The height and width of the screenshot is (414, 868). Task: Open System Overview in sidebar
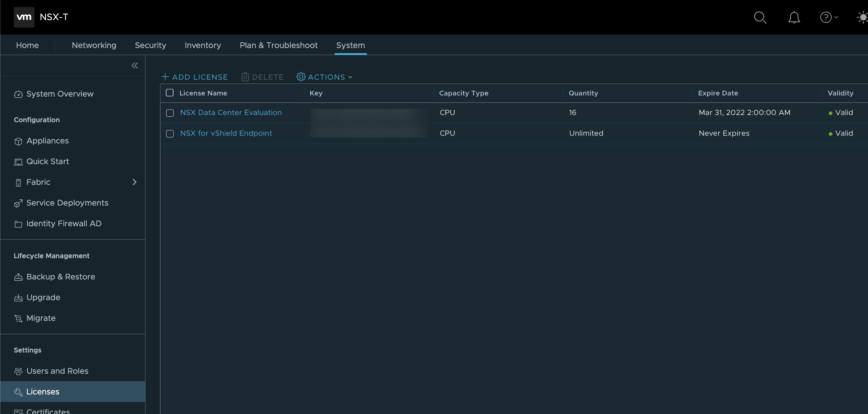[60, 94]
